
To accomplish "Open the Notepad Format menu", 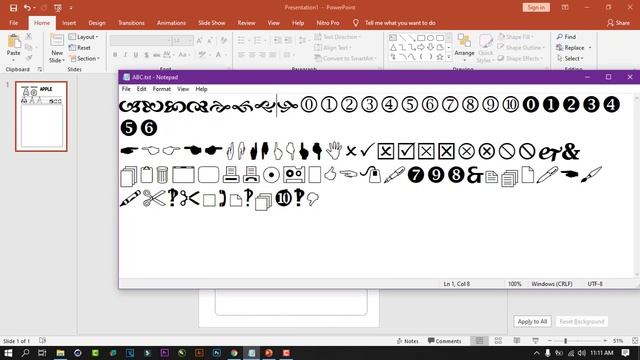I will (162, 89).
